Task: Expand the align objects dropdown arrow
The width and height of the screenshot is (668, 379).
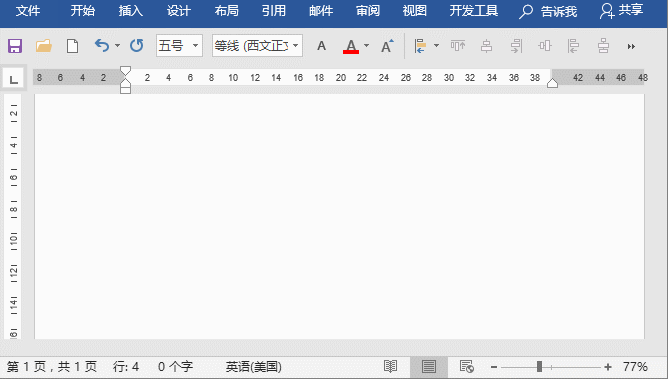Action: click(436, 45)
